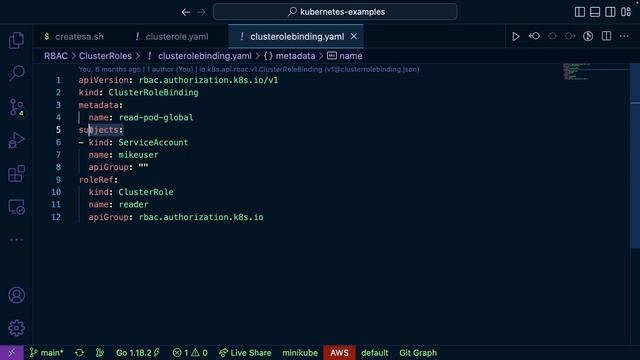Go back with the left arrow
The image size is (640, 360).
tap(186, 12)
